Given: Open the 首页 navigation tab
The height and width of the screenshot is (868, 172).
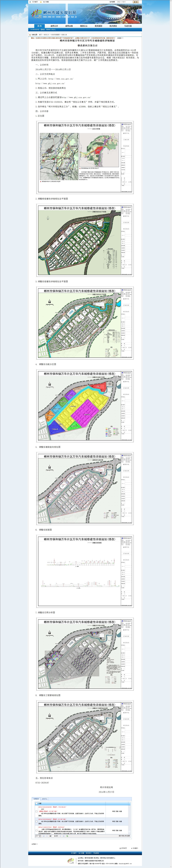Looking at the screenshot, I should [39, 26].
